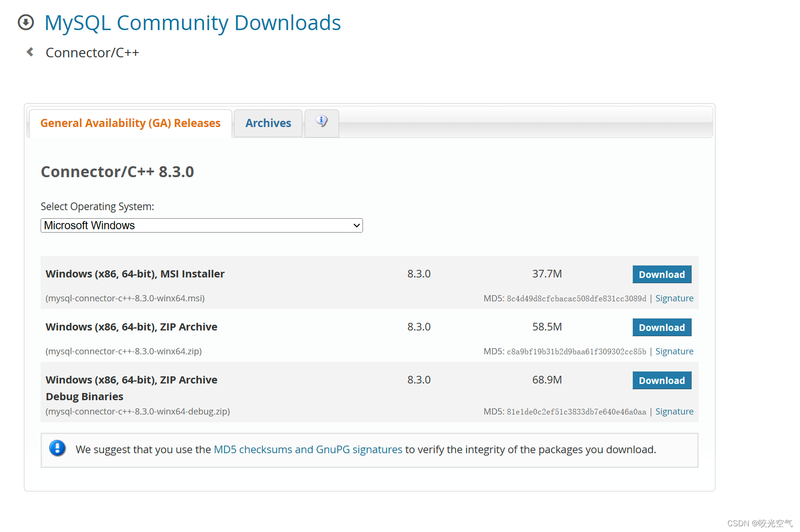Click the 37.7M size value
This screenshot has width=800, height=532.
(x=547, y=274)
